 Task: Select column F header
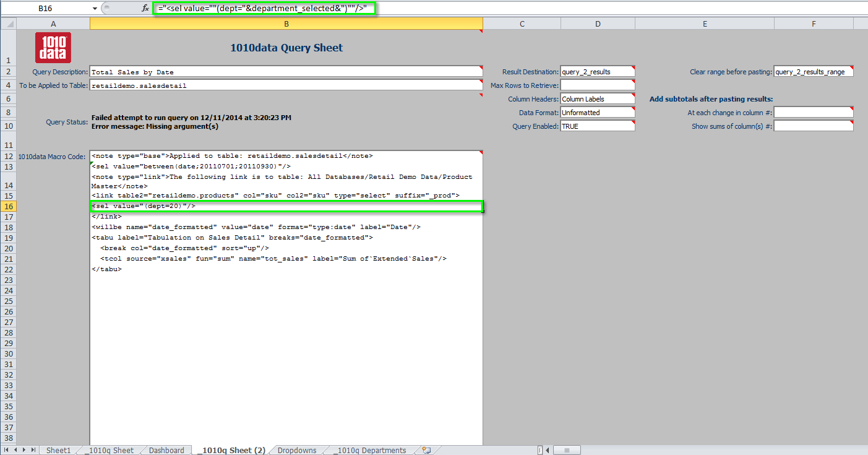point(814,24)
